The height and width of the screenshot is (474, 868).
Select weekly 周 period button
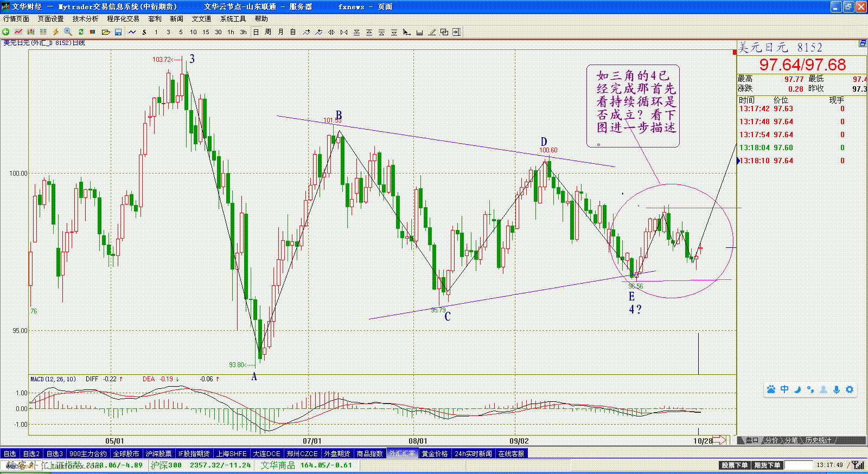coord(268,32)
